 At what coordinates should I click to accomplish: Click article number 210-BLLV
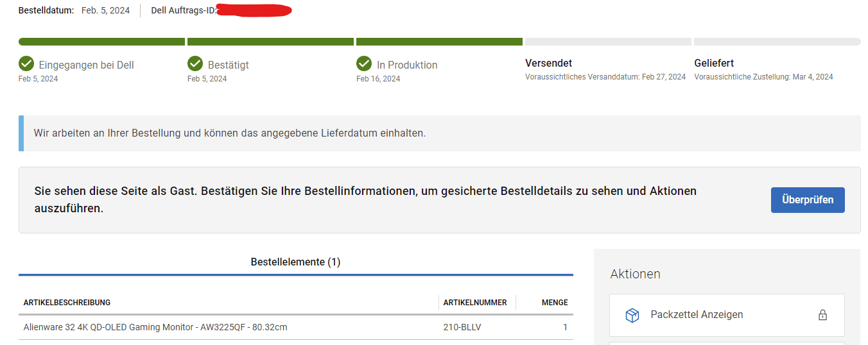pos(462,328)
